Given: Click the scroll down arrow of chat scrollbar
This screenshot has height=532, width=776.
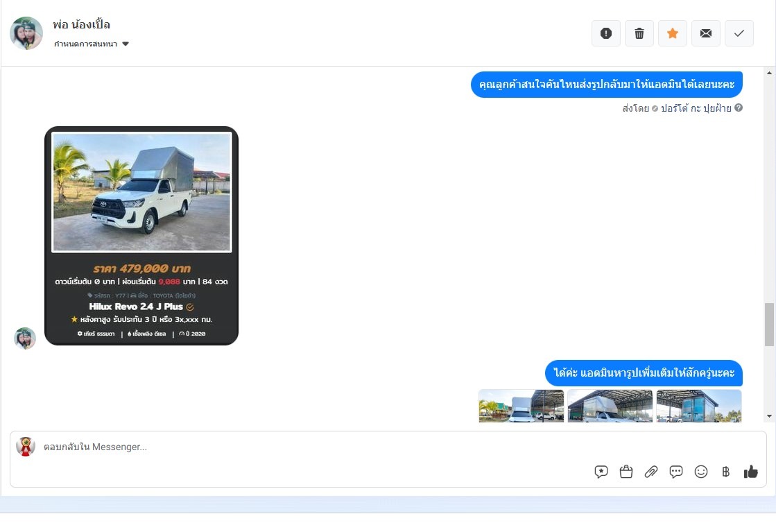Looking at the screenshot, I should (769, 416).
